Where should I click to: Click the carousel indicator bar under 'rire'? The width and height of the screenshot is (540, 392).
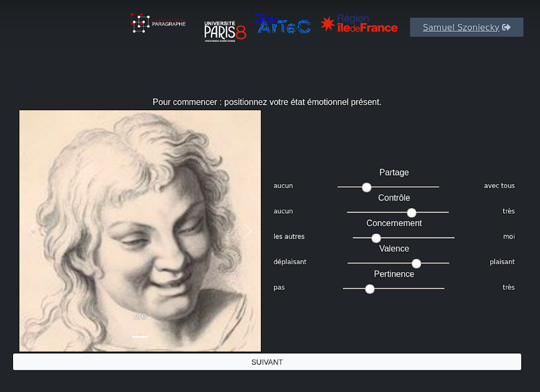tap(140, 337)
